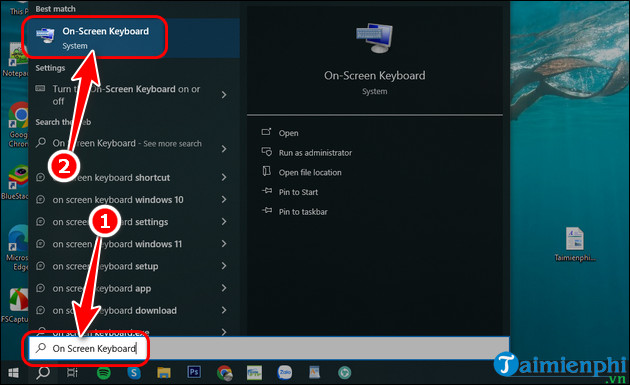Choose Pin to Start
Screen dimensions: 630x385
click(x=298, y=192)
